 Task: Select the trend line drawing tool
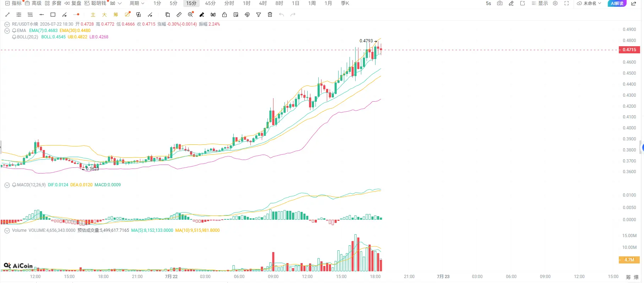(7, 15)
